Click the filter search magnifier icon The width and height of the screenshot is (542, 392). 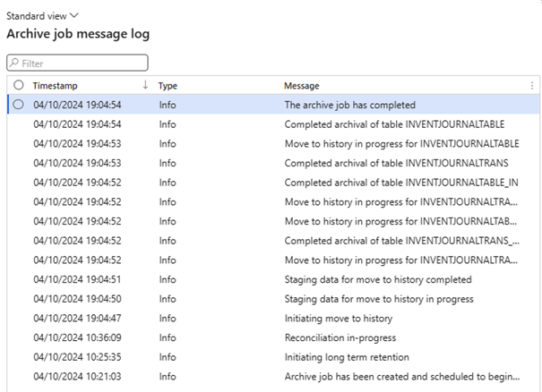click(14, 64)
